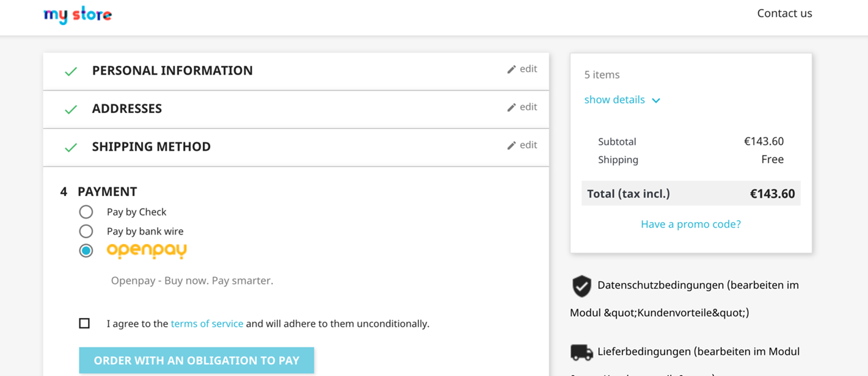
Task: Click the pencil icon beside Personal Information
Action: pos(511,70)
